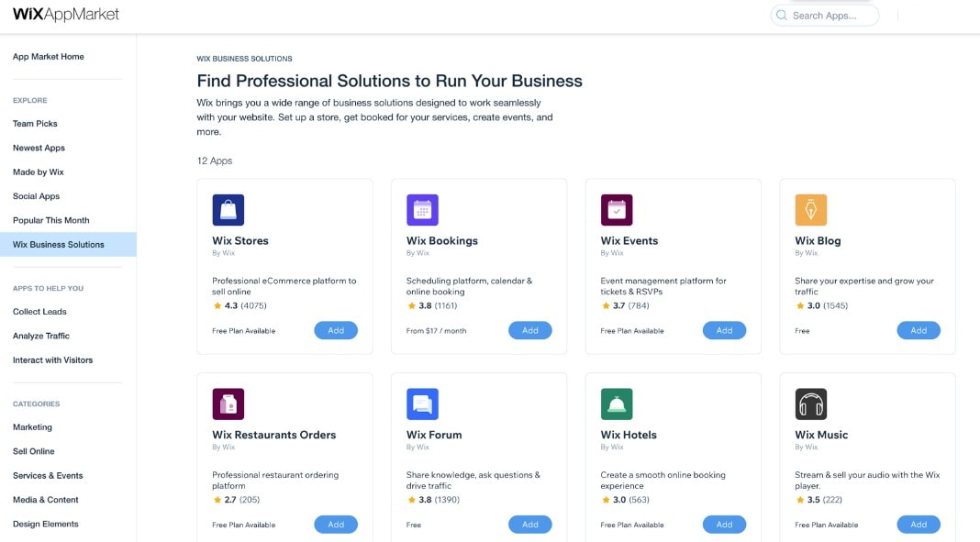
Task: Select Collect Leads in the sidebar
Action: (x=39, y=312)
